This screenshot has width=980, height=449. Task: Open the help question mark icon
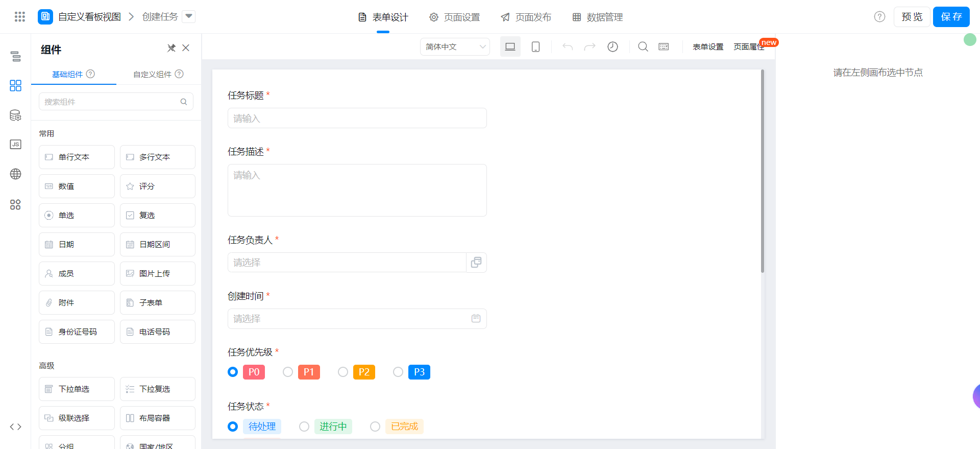[879, 17]
